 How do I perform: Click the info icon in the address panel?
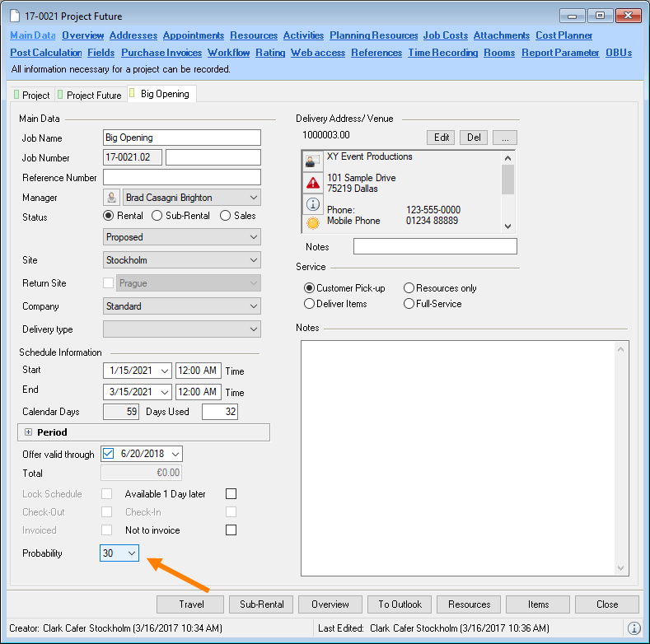click(313, 203)
